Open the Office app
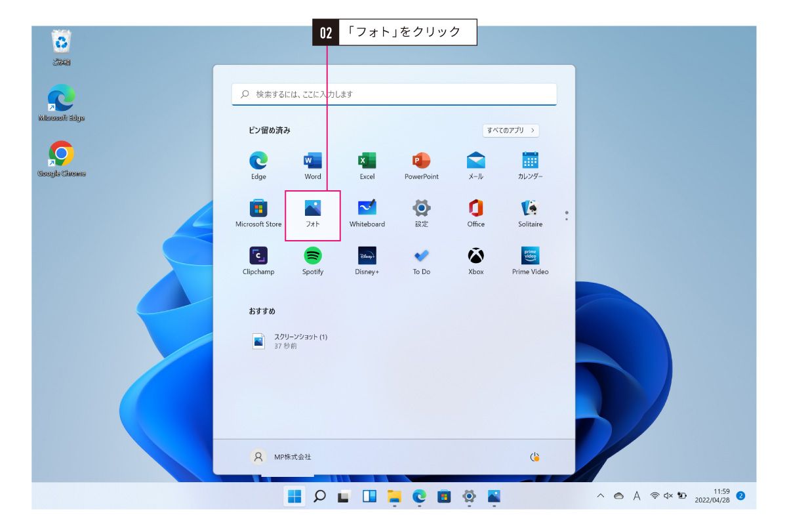 (476, 214)
